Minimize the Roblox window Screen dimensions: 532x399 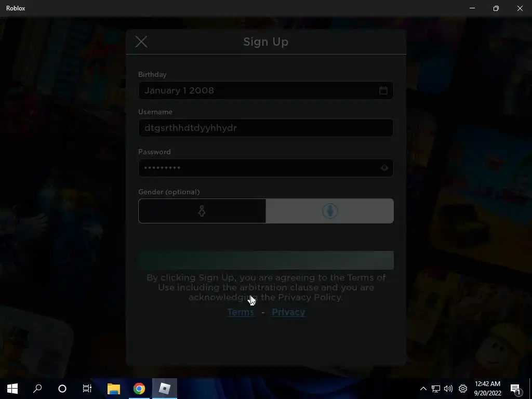(x=472, y=8)
